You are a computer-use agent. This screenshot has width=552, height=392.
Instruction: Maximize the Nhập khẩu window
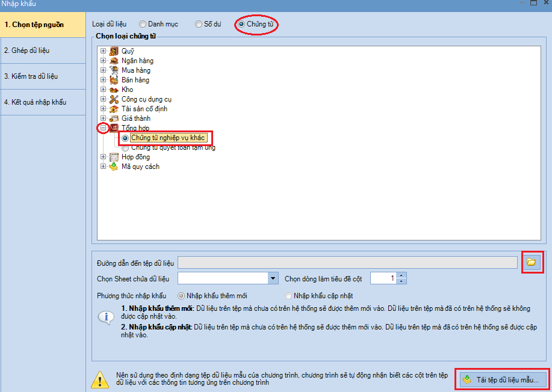[x=534, y=3]
